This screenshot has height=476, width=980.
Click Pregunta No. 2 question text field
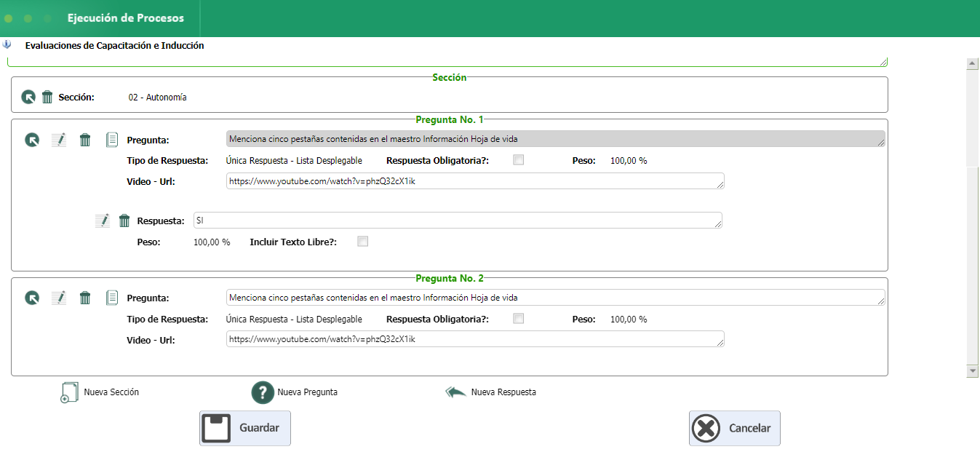click(556, 298)
